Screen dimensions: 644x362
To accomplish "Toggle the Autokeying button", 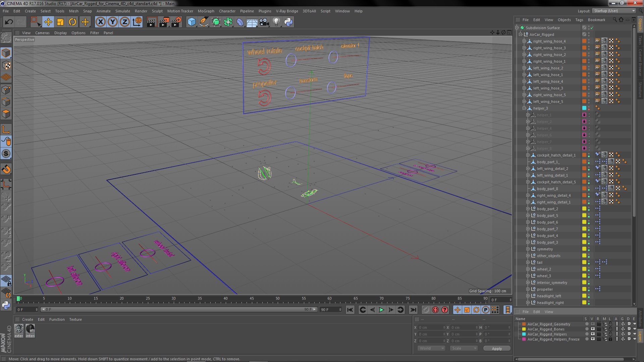I will point(435,310).
